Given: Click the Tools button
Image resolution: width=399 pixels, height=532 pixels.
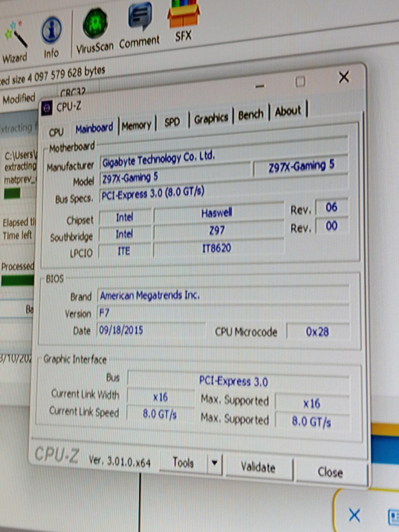Looking at the screenshot, I should (183, 463).
